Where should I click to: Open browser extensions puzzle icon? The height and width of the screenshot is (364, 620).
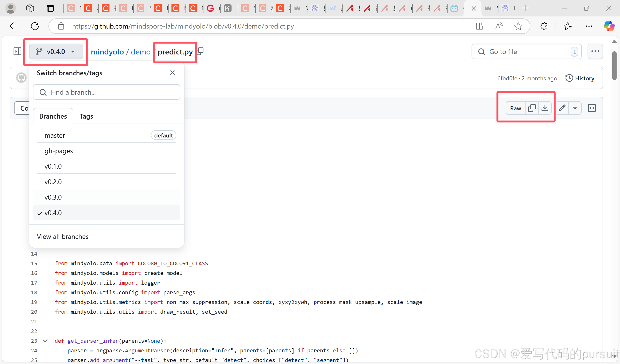(x=544, y=26)
